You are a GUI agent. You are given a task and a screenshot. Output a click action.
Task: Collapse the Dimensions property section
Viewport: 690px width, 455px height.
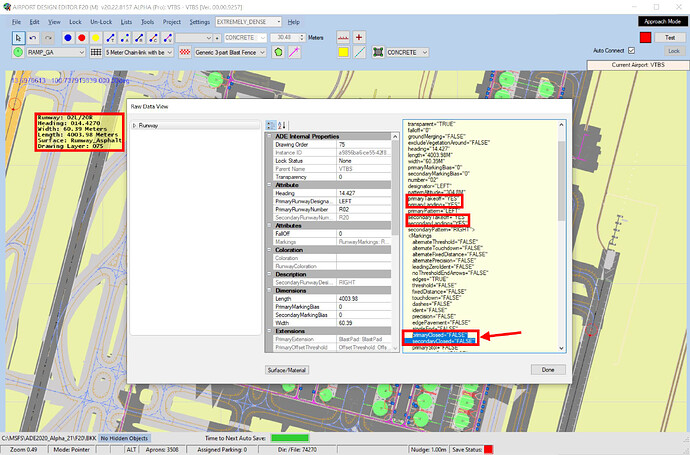269,290
